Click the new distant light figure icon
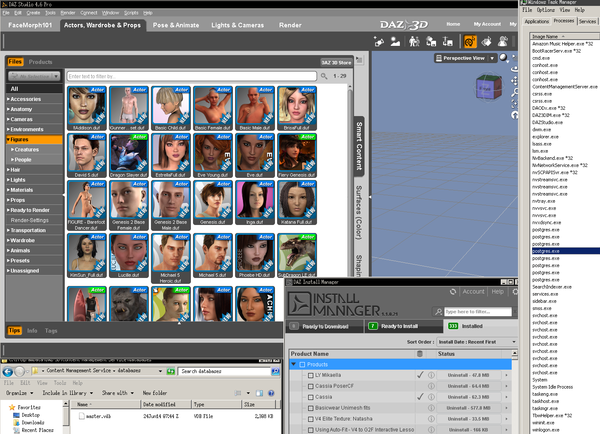This screenshot has width=600, height=434. [x=395, y=41]
